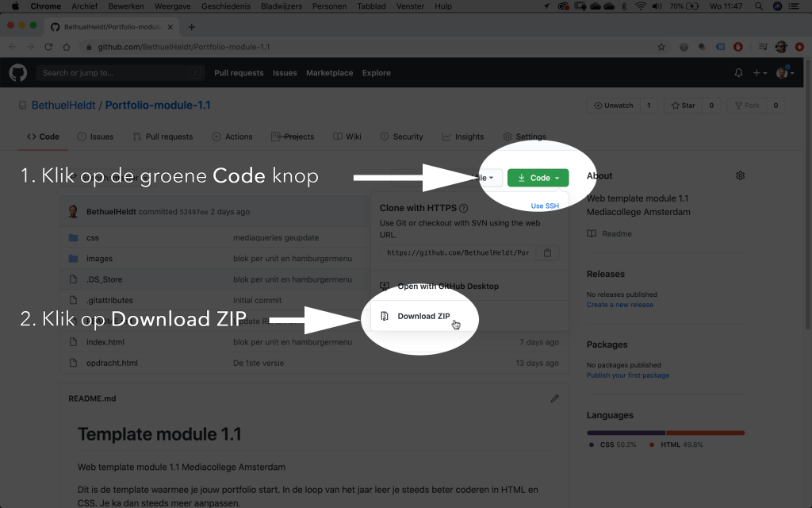
Task: Click Pull requests in the top navigation
Action: 239,73
